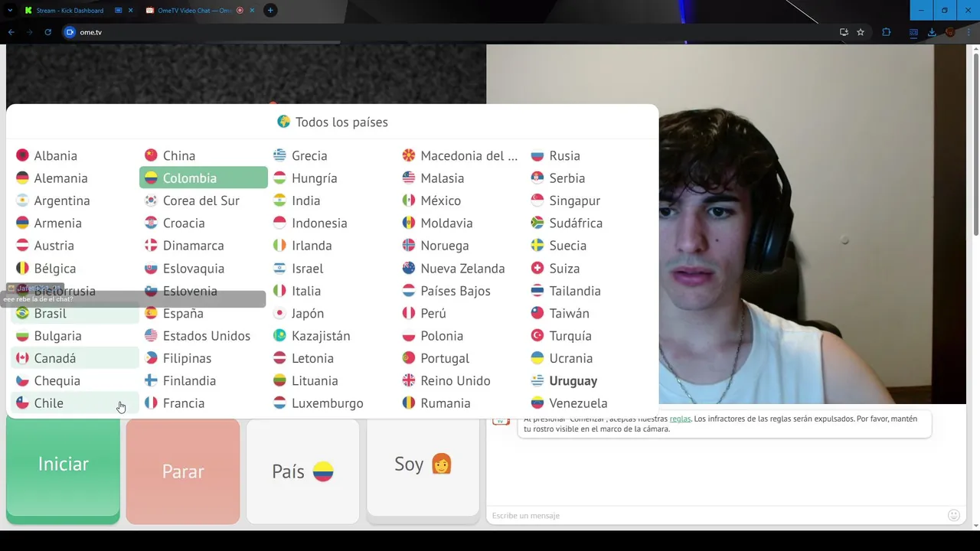Open the media cast control icon
980x551 pixels.
click(x=913, y=32)
